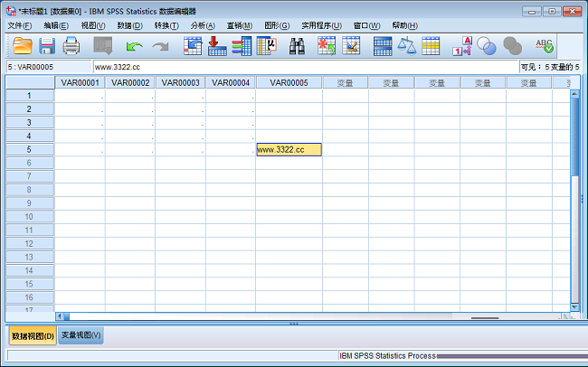Select the VAR00001 column header

point(80,82)
